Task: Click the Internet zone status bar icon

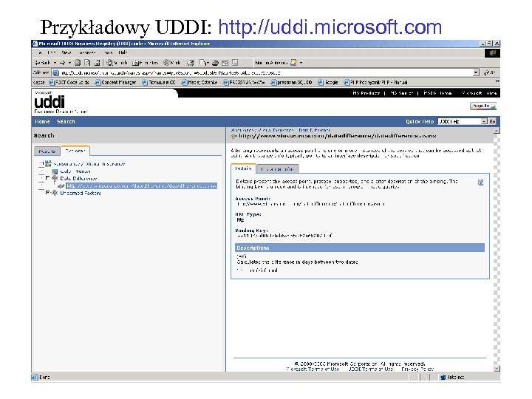Action: click(443, 378)
